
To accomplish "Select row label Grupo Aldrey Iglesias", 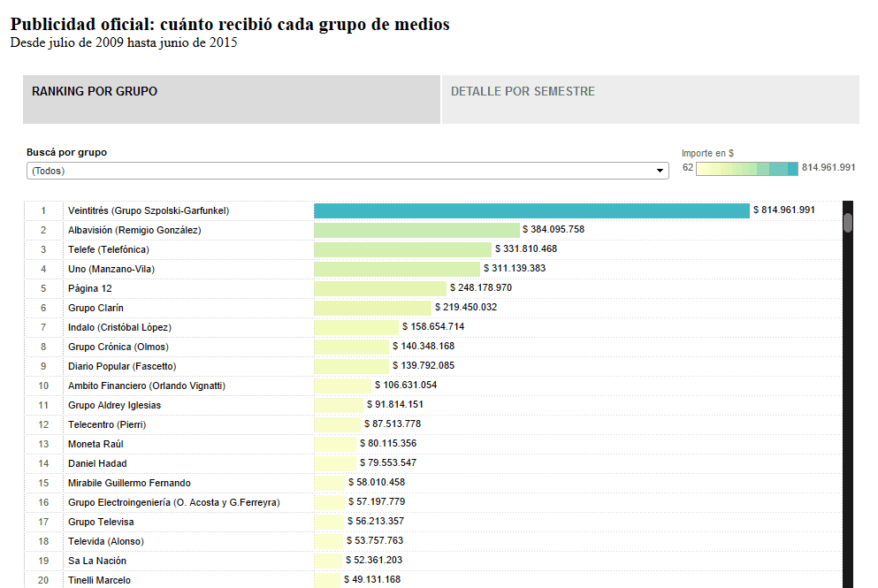I will (114, 406).
